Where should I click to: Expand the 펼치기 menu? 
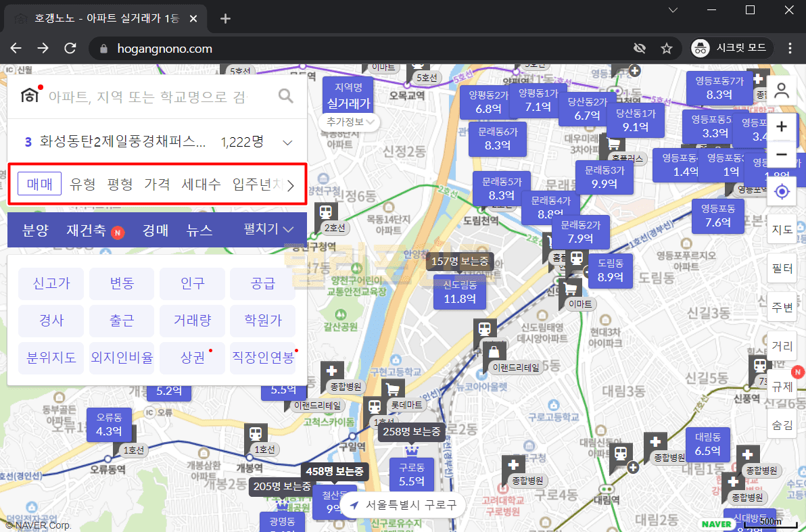tap(268, 230)
